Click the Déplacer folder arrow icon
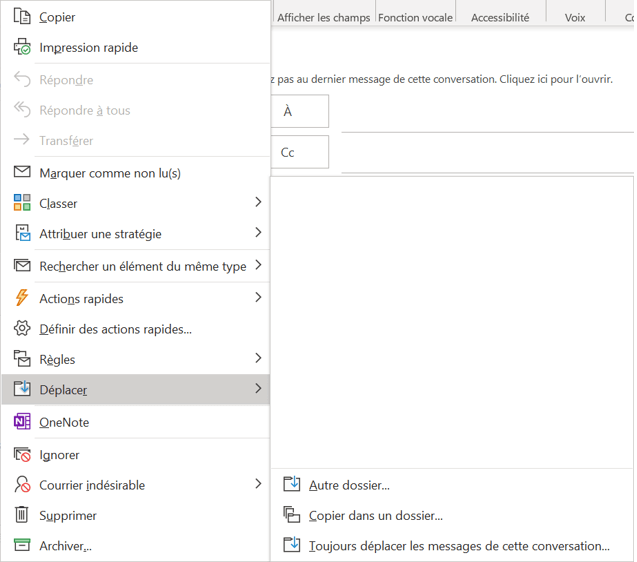The width and height of the screenshot is (637, 562). pyautogui.click(x=22, y=389)
